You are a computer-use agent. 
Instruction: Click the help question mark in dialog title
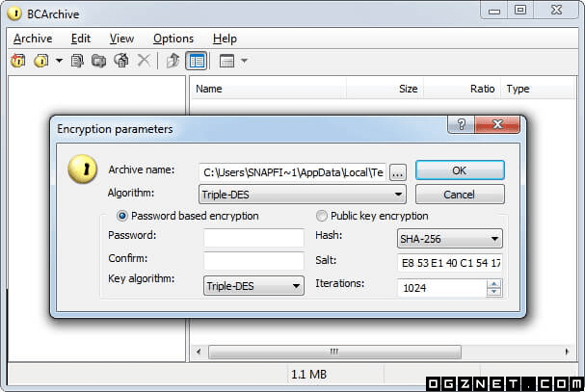click(462, 126)
